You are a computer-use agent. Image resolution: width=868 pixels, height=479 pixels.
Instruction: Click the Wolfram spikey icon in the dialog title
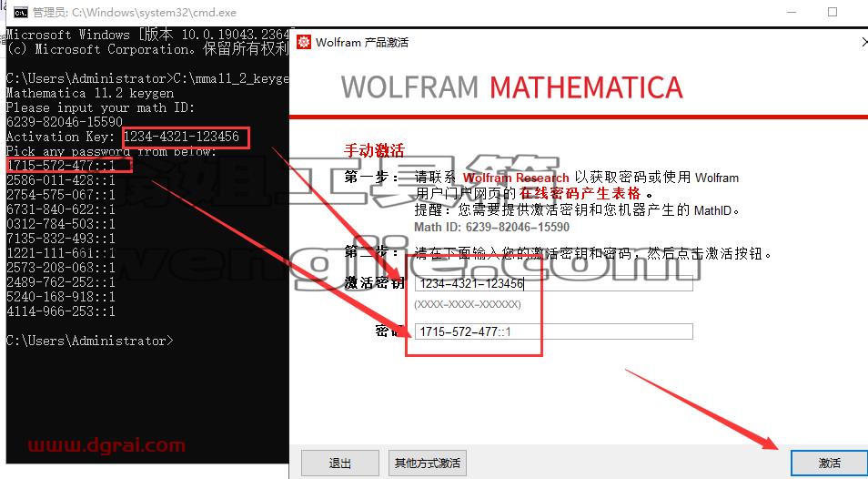pyautogui.click(x=304, y=42)
